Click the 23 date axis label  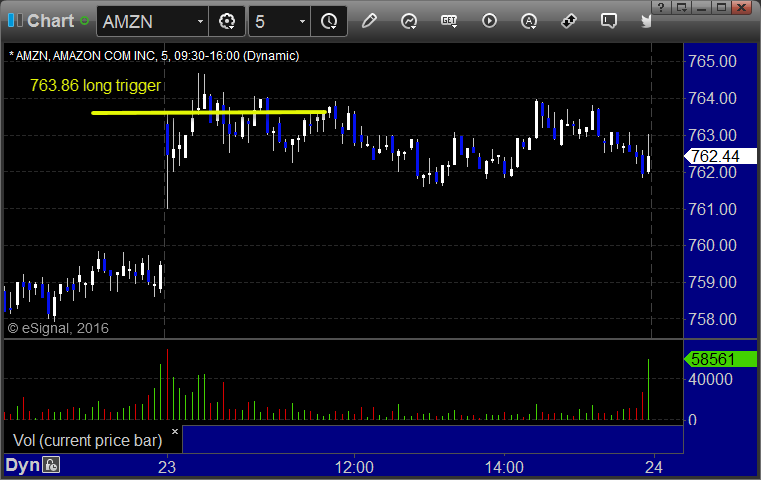167,467
